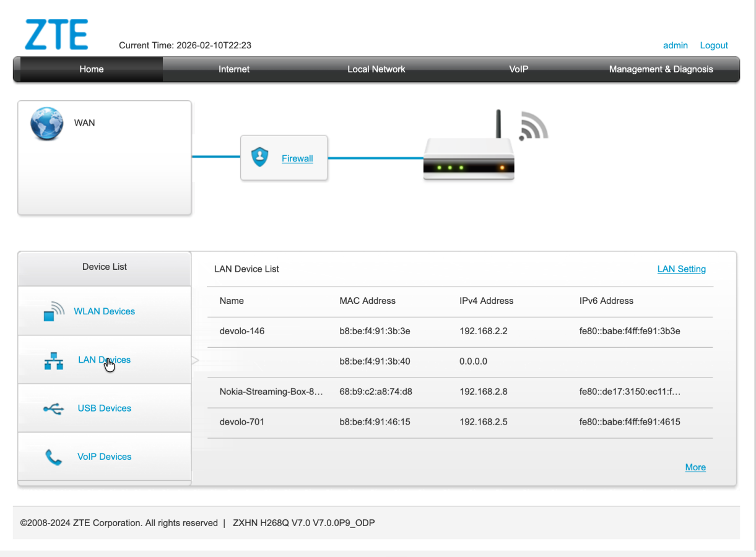Select the USB Devices connector icon
Viewport: 756px width, 557px height.
[54, 408]
